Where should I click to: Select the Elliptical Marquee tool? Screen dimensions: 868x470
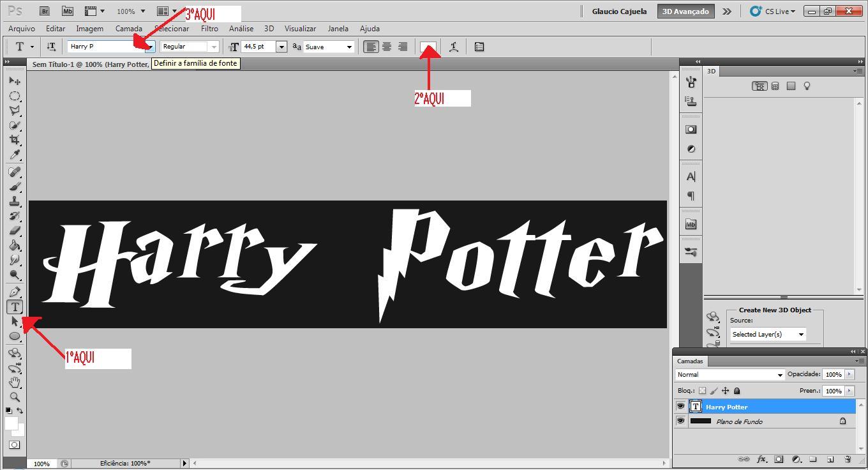click(x=15, y=96)
